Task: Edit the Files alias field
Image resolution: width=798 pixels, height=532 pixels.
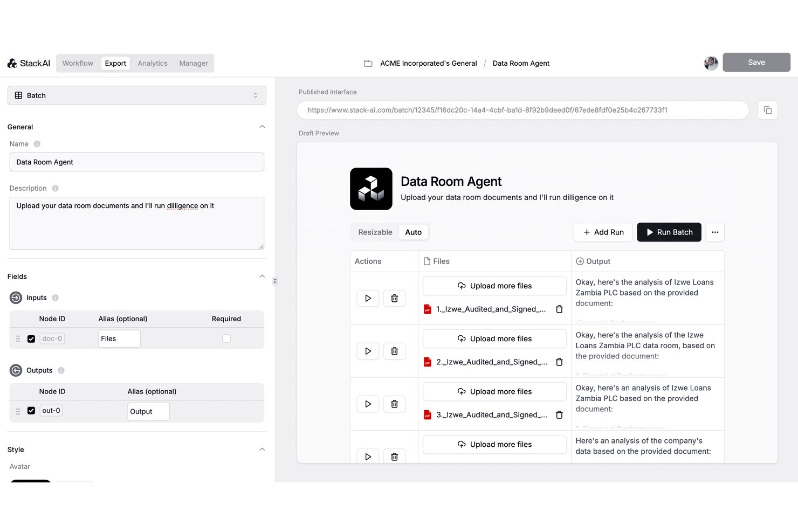Action: (120, 338)
